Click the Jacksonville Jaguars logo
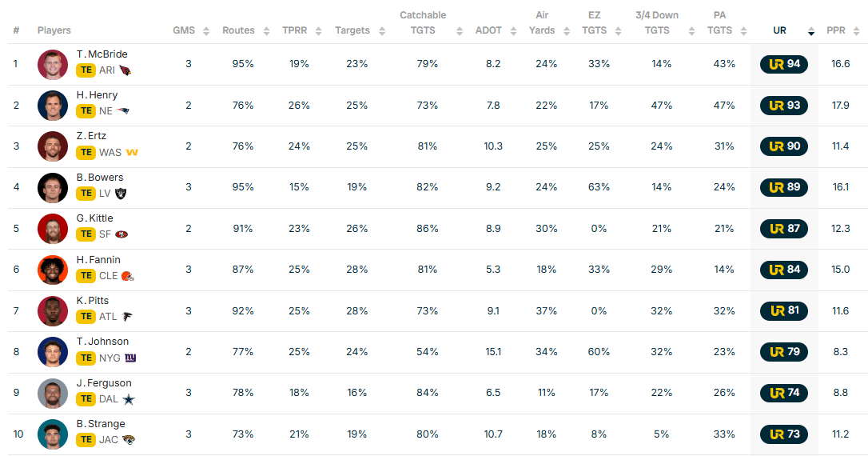The height and width of the screenshot is (456, 868). pos(128,440)
